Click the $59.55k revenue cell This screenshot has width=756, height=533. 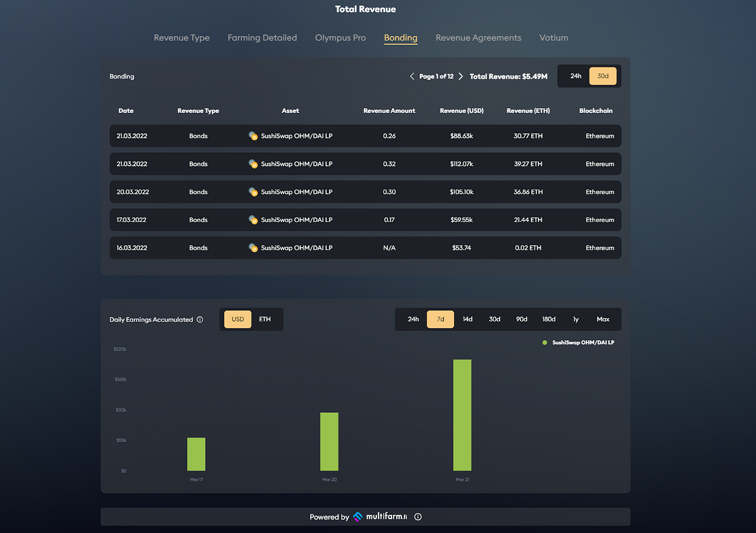pyautogui.click(x=462, y=220)
